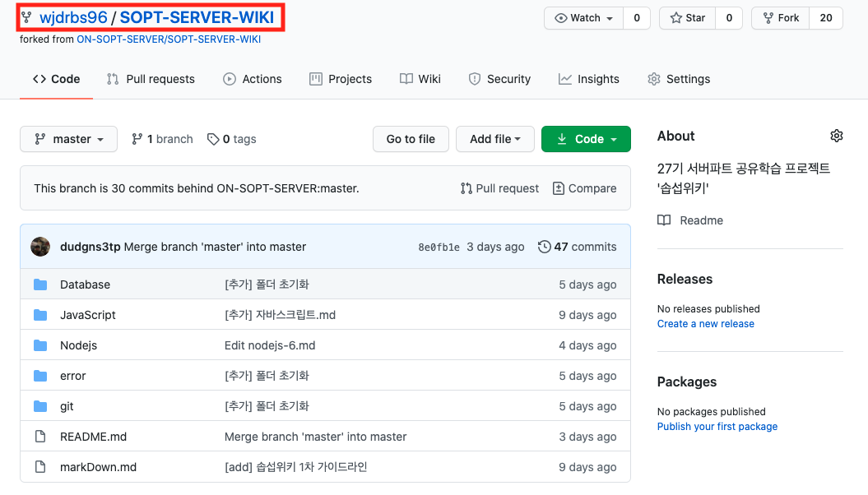
Task: Click Pull request in the branch status bar
Action: (499, 188)
